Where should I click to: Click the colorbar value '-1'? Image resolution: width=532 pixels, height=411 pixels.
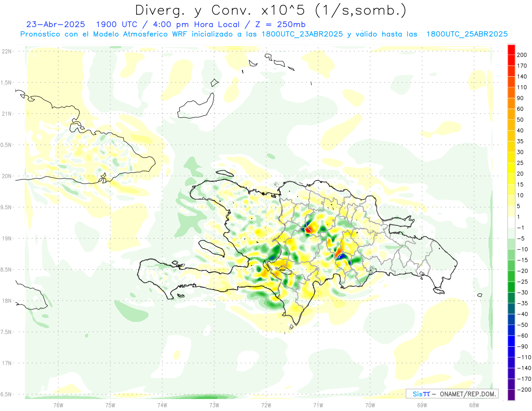click(x=521, y=227)
